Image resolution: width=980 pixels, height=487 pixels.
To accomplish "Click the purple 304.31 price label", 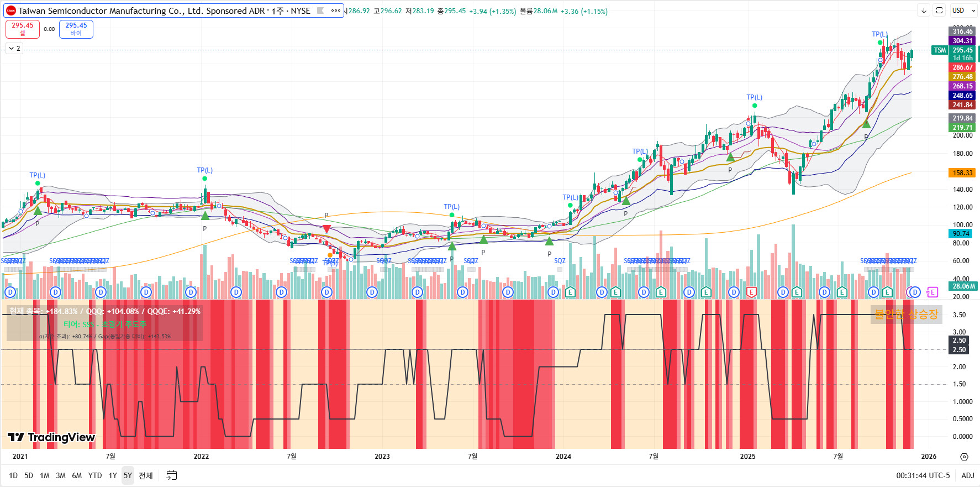I will tap(962, 41).
